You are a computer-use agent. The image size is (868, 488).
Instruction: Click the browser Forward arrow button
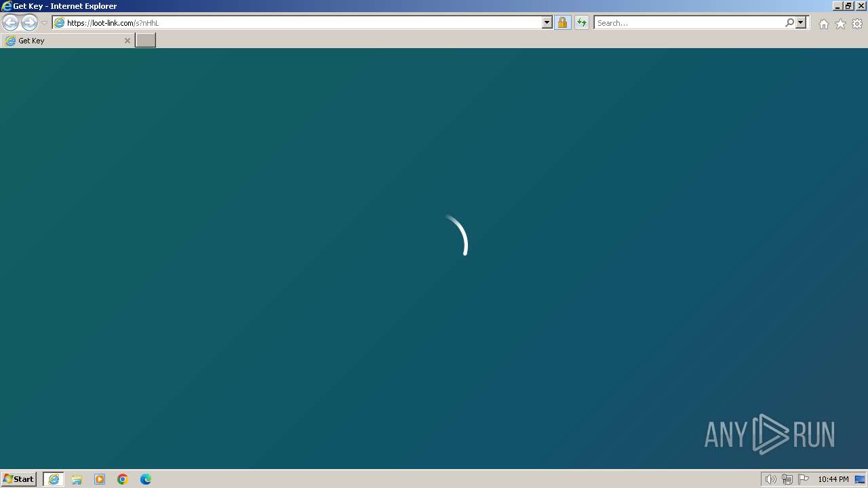[29, 22]
